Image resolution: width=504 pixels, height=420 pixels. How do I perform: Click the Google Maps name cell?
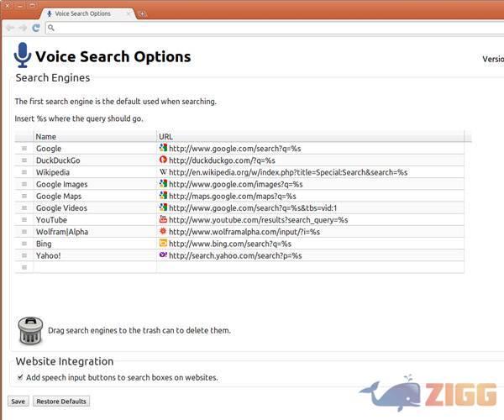tap(94, 196)
